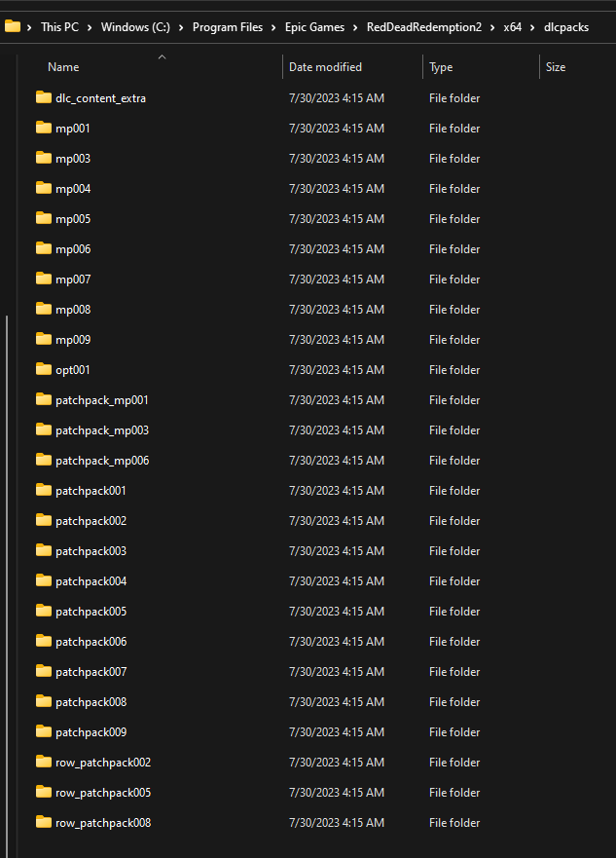Click the date modified of row_patchpack002
The image size is (616, 858).
pyautogui.click(x=337, y=763)
